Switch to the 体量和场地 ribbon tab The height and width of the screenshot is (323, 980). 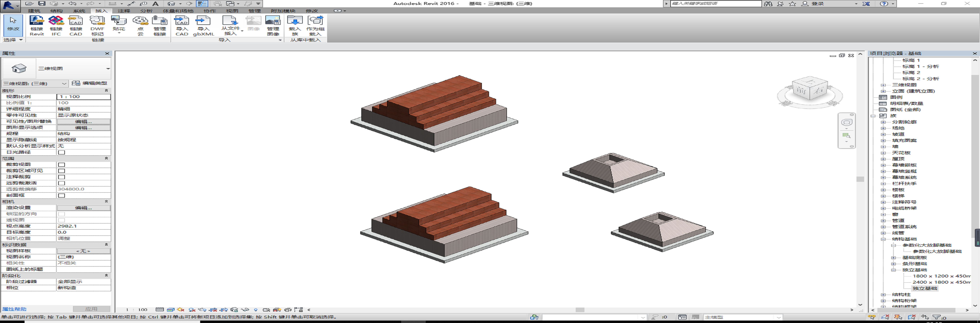(178, 11)
